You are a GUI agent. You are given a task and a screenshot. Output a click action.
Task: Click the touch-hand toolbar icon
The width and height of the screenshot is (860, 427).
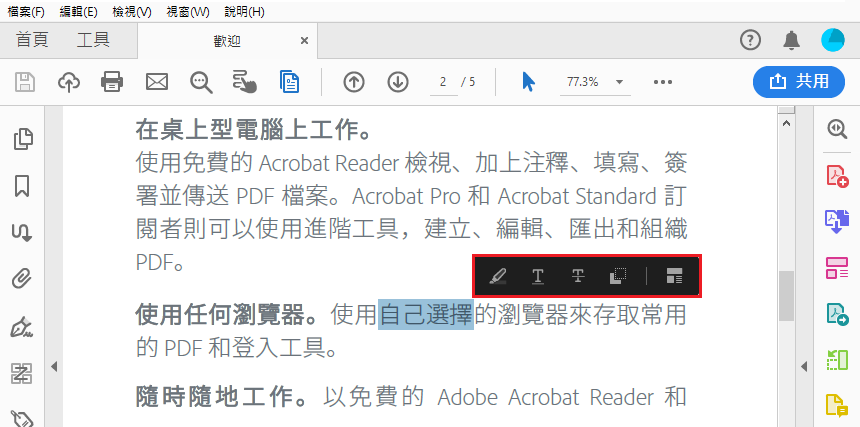point(244,82)
